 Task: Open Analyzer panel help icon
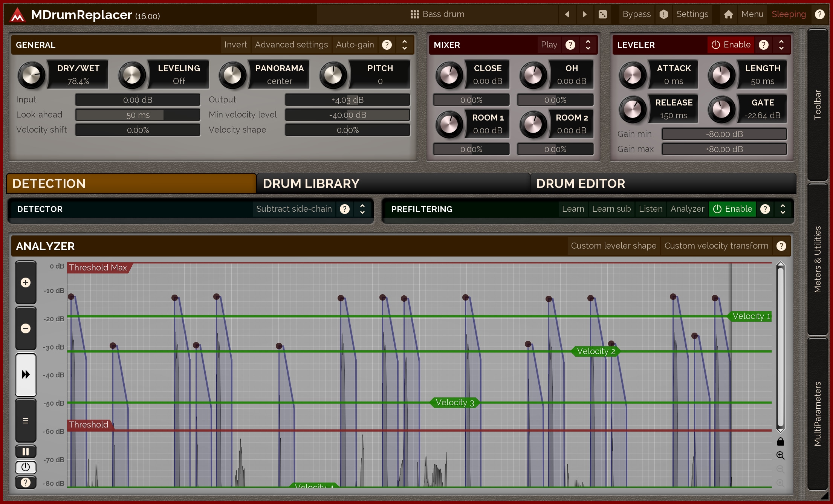click(x=781, y=246)
